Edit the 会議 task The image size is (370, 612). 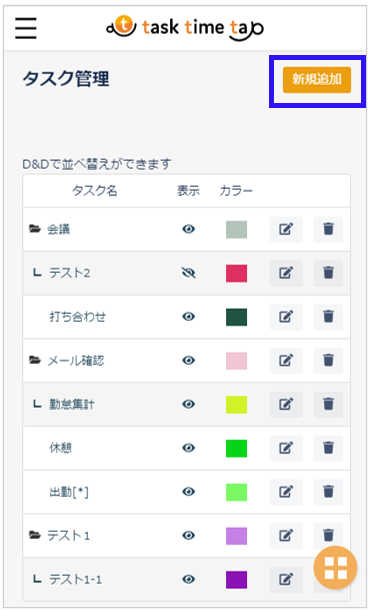pyautogui.click(x=286, y=229)
